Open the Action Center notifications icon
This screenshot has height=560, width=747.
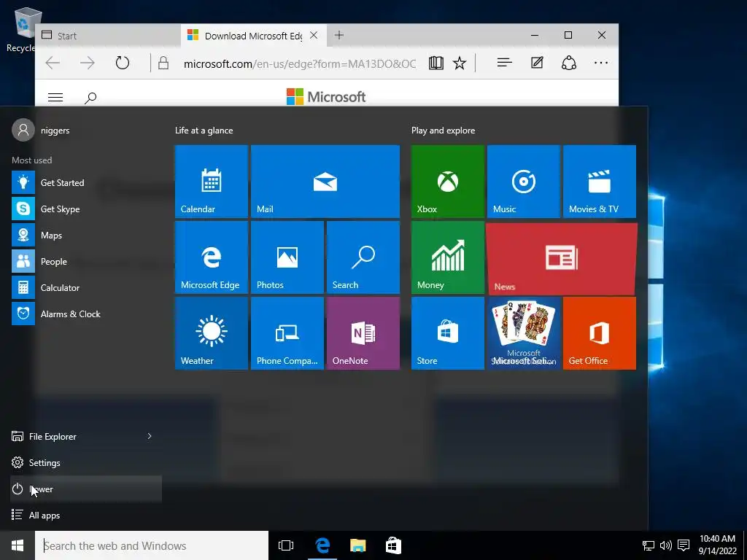click(x=684, y=545)
